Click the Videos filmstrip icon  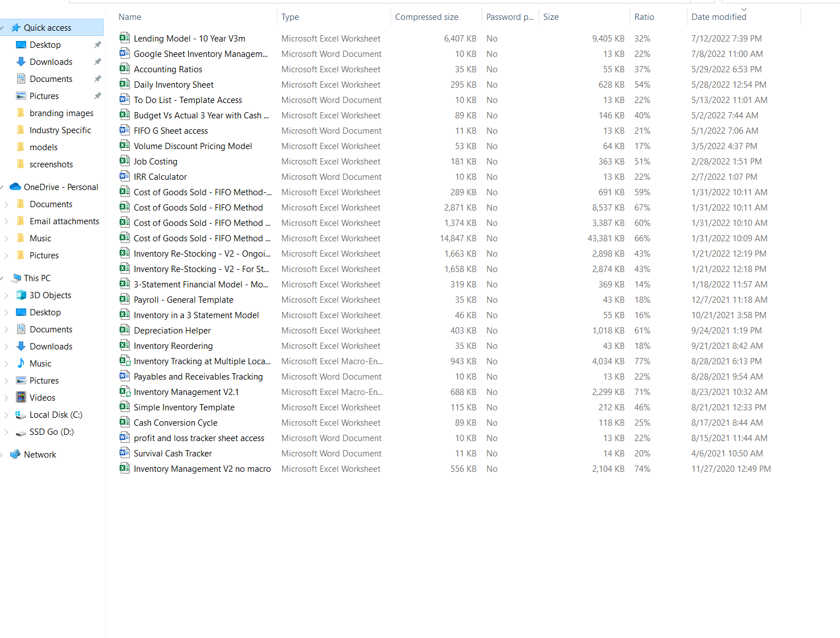point(21,397)
